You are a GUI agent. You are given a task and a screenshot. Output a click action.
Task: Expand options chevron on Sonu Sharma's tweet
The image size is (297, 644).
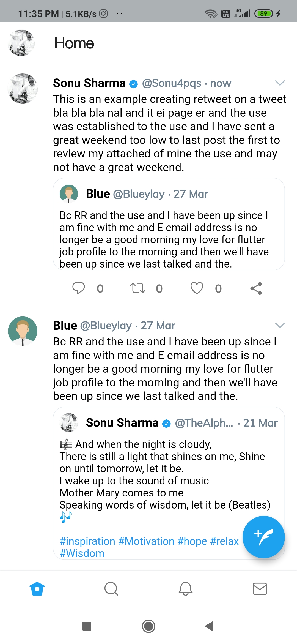(280, 83)
